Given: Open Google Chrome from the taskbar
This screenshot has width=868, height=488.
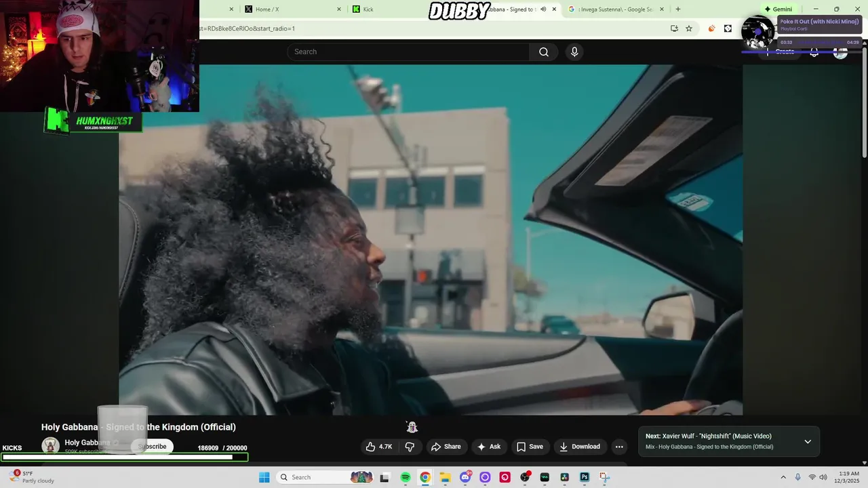Looking at the screenshot, I should click(425, 477).
